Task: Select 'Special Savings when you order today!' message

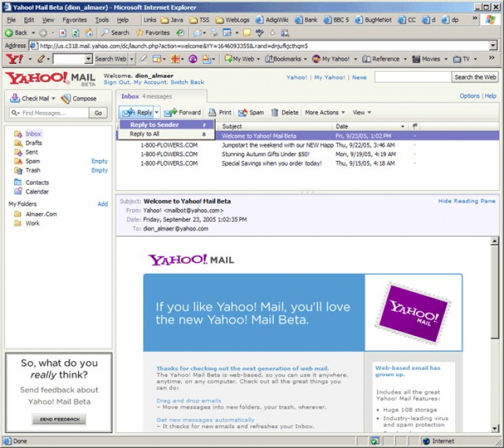Action: (x=307, y=163)
